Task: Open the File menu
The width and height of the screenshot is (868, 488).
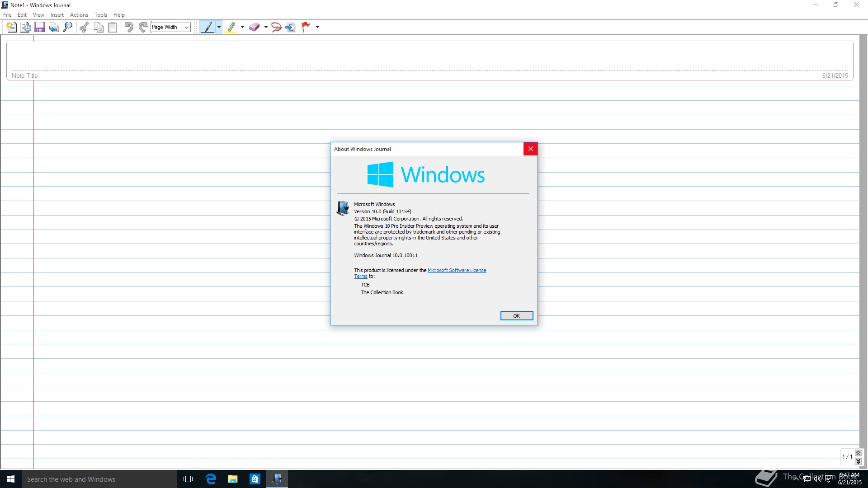Action: coord(7,15)
